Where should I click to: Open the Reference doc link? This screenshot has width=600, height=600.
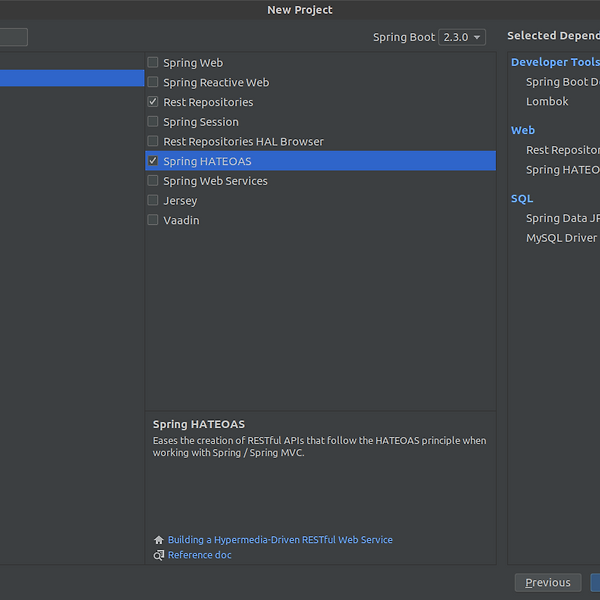click(x=200, y=555)
